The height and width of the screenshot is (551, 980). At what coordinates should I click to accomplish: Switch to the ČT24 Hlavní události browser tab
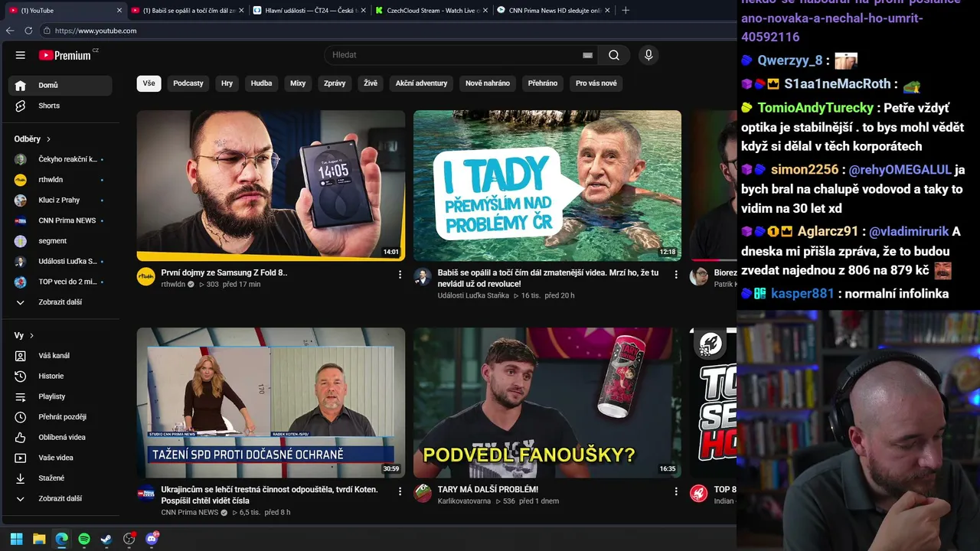point(309,10)
